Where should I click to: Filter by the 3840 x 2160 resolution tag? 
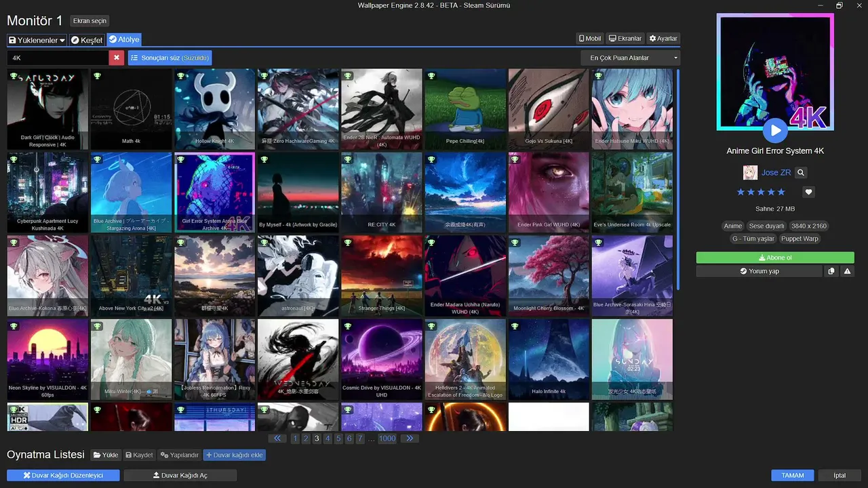point(809,226)
